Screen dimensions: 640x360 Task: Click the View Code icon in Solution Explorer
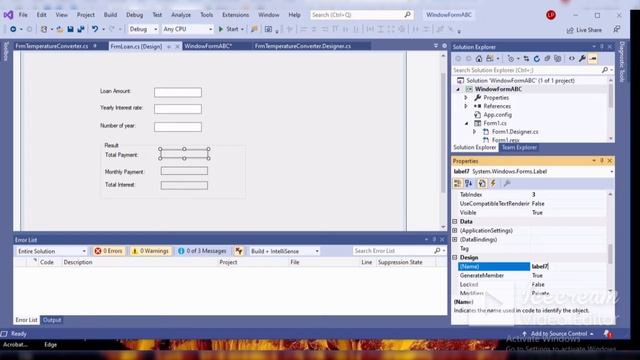coord(571,59)
